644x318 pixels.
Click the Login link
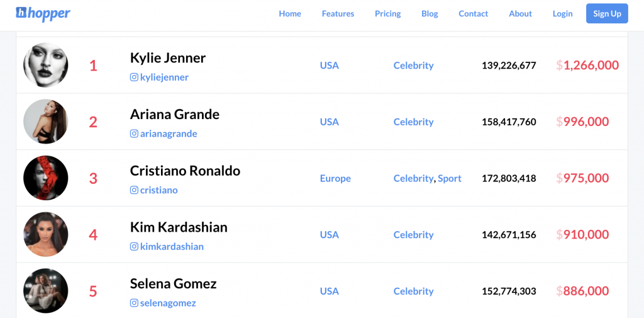563,14
